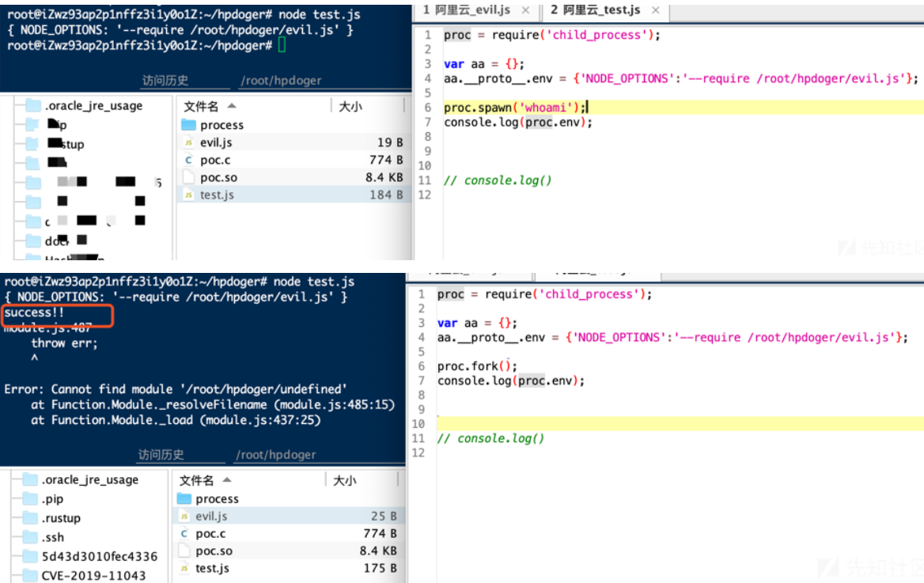Switch to the 2 阿里云_test.js tab
The image size is (924, 583).
point(595,10)
